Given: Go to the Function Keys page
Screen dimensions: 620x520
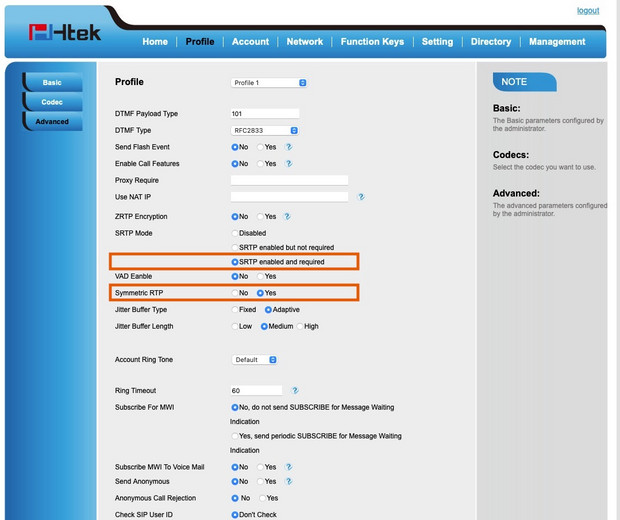Looking at the screenshot, I should tap(372, 42).
